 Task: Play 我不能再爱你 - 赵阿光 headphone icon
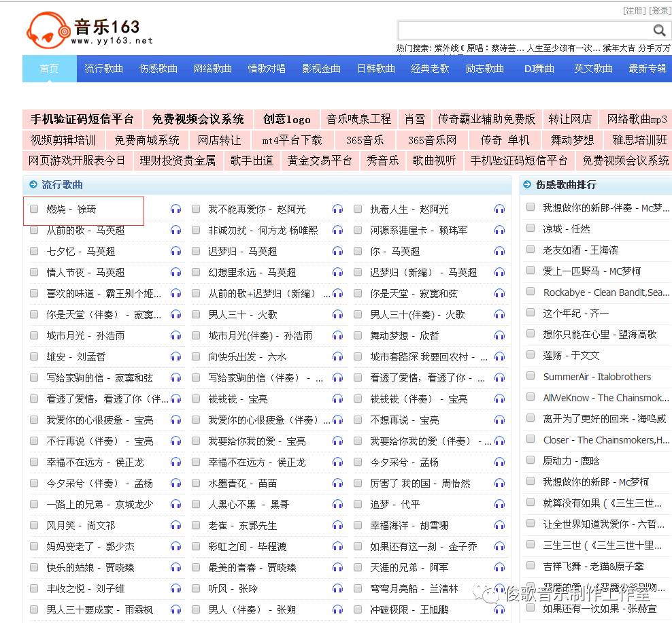click(x=338, y=209)
